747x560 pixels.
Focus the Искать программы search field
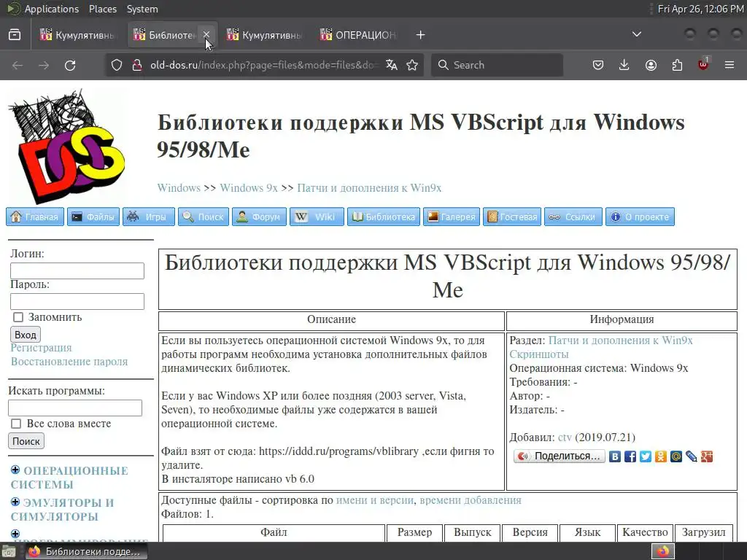[75, 408]
